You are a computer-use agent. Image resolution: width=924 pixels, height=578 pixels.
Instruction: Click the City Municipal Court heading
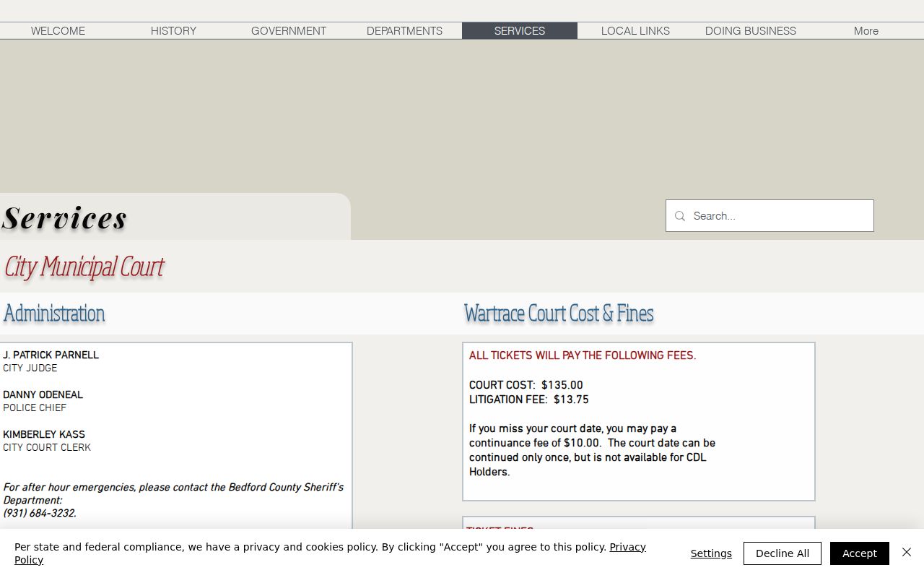pos(84,267)
